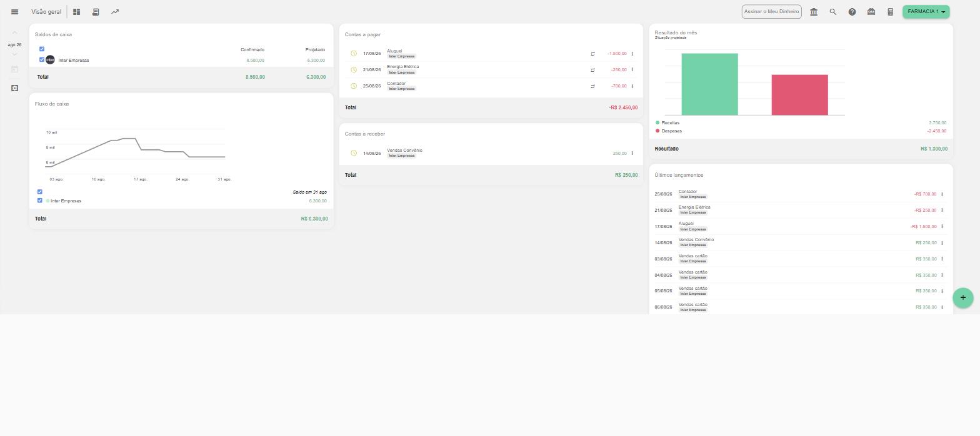Add new entry with green plus button
Screen dimensions: 980x436
(963, 297)
